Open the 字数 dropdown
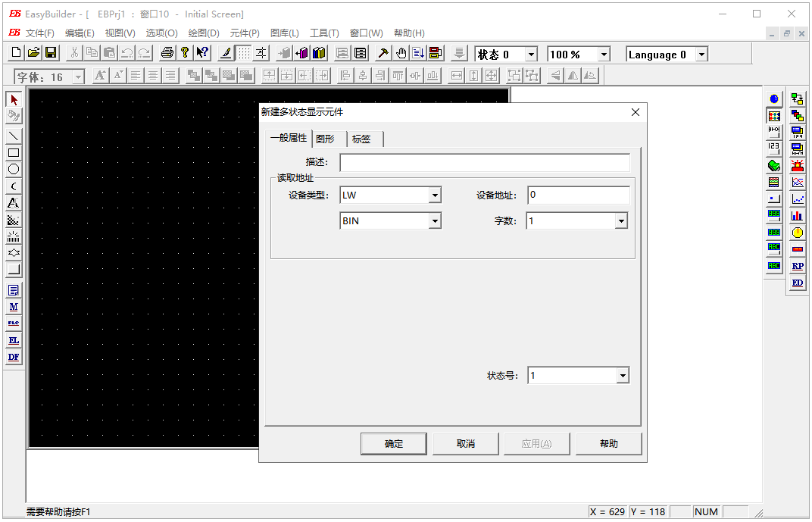The height and width of the screenshot is (522, 812). point(621,221)
